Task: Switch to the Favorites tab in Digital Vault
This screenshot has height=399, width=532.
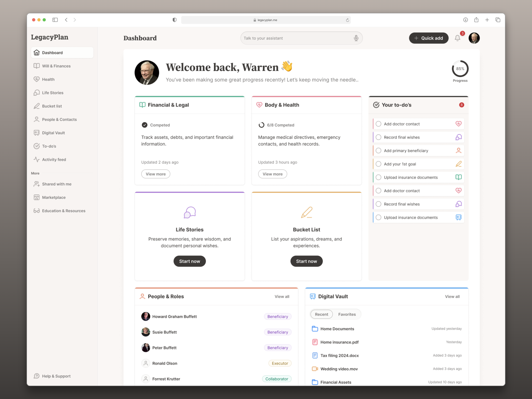Action: (x=347, y=314)
